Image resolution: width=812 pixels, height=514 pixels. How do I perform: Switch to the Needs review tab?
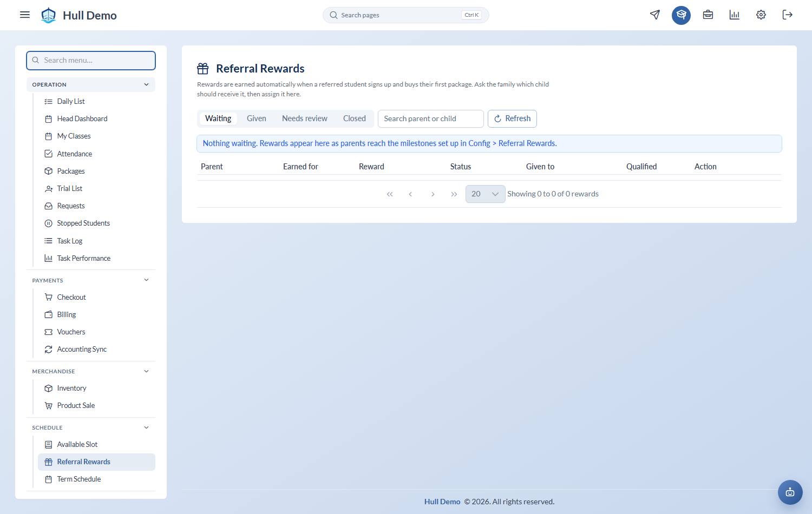click(305, 118)
